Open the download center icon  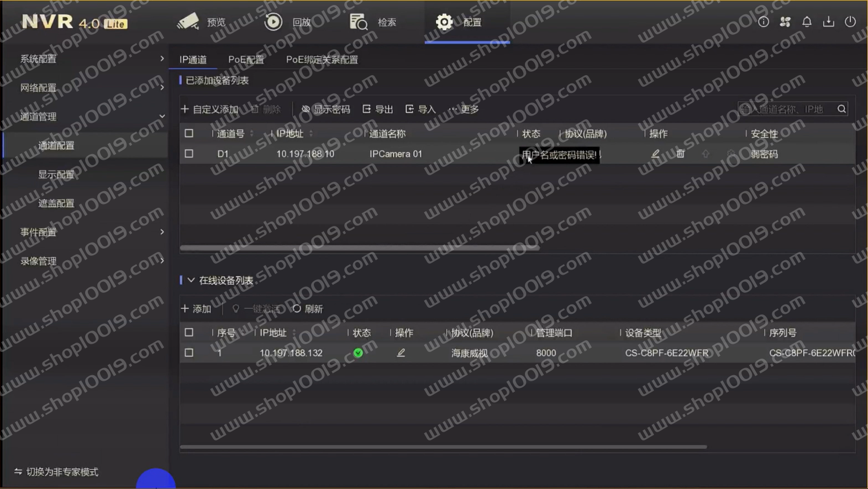(828, 22)
